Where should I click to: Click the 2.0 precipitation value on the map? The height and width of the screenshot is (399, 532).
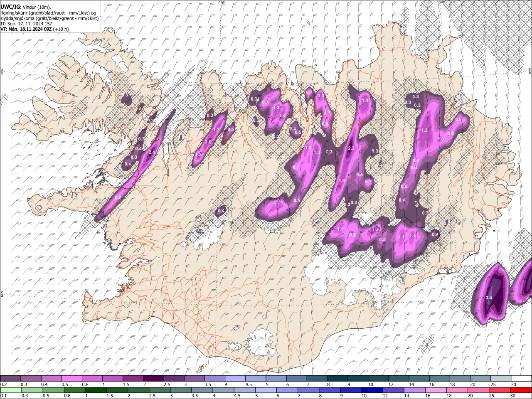[208, 142]
